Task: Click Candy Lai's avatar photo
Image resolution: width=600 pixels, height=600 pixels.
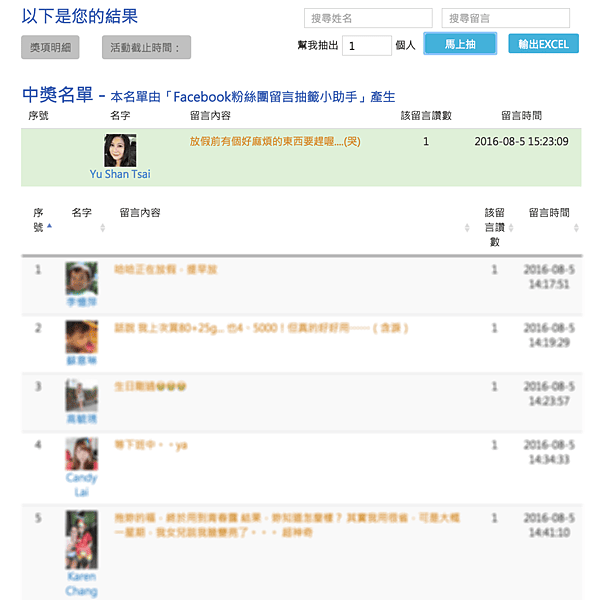Action: tap(81, 453)
